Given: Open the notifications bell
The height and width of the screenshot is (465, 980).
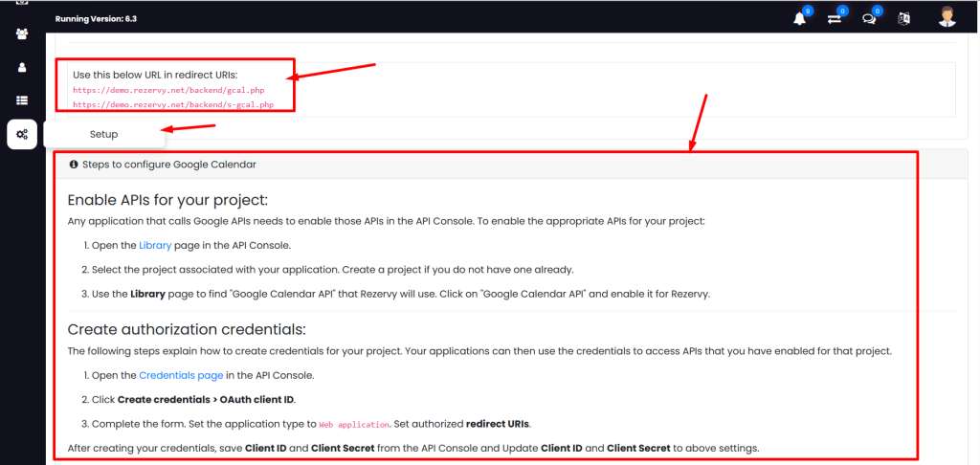Looking at the screenshot, I should pyautogui.click(x=799, y=19).
